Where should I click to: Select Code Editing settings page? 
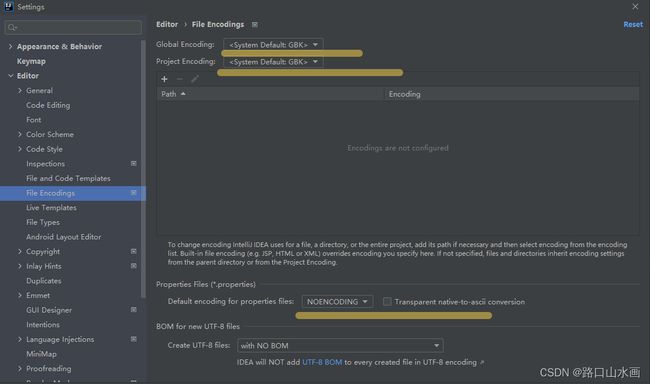[x=48, y=105]
